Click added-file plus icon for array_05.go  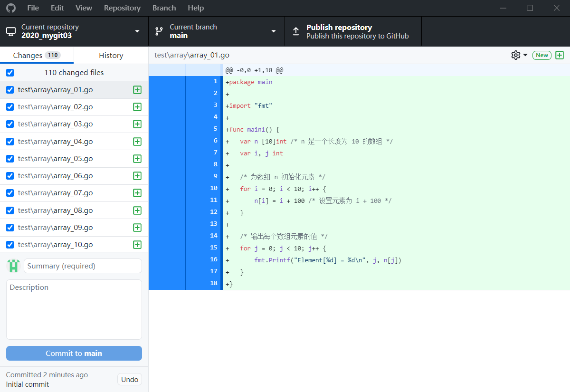(x=137, y=159)
